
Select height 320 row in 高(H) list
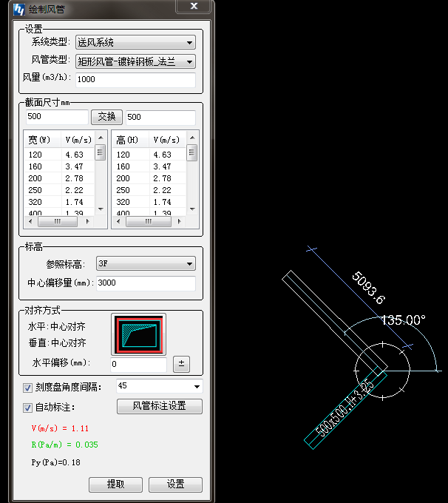pyautogui.click(x=149, y=202)
